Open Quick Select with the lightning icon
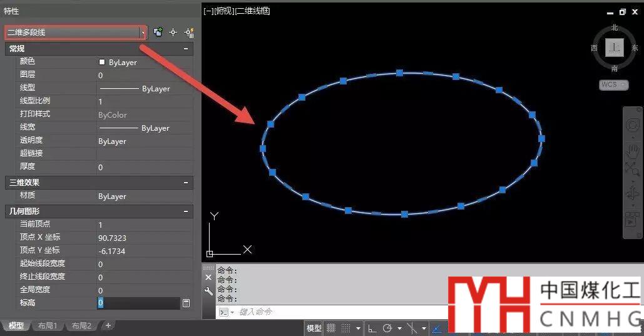Viewport: 644px width, 336px height. pos(189,33)
